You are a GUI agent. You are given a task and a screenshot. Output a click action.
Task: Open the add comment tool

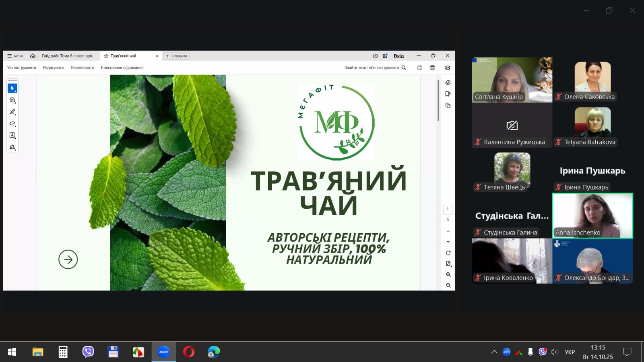click(x=12, y=100)
